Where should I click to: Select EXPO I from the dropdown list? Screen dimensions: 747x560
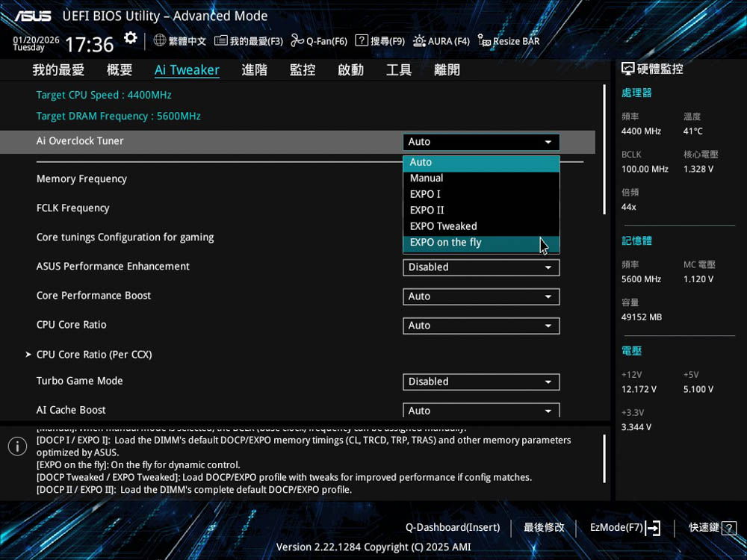[x=425, y=194]
